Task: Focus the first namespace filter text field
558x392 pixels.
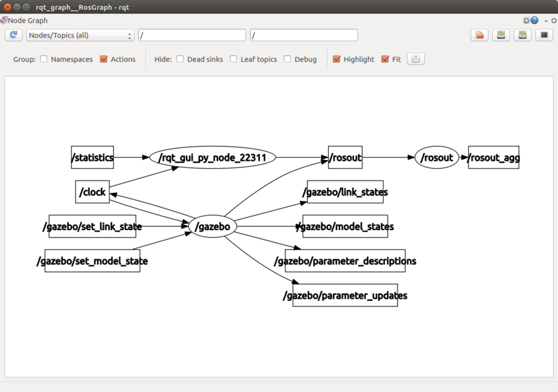Action: [x=192, y=35]
